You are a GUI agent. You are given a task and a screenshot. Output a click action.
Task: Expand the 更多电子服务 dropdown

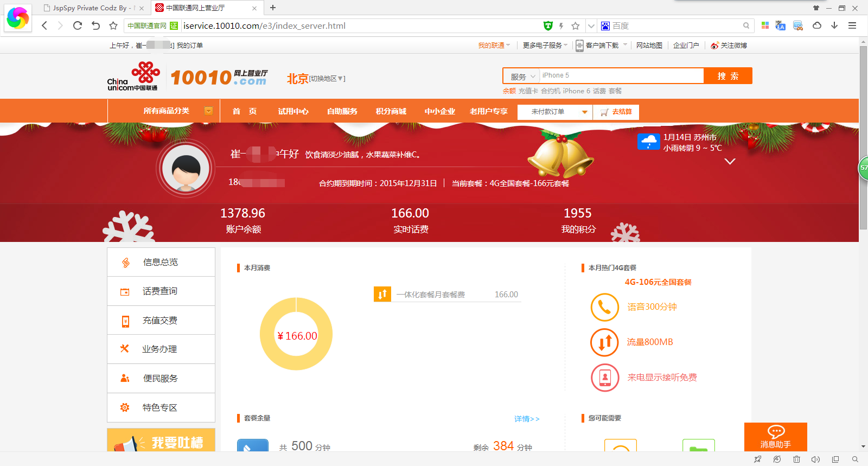point(545,46)
